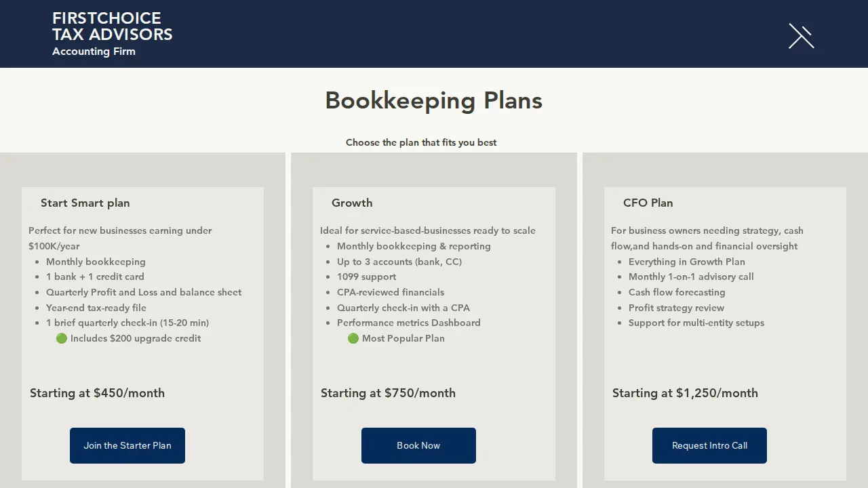Click the green dot beside "Includes $200 upgrade credit"

pos(61,338)
